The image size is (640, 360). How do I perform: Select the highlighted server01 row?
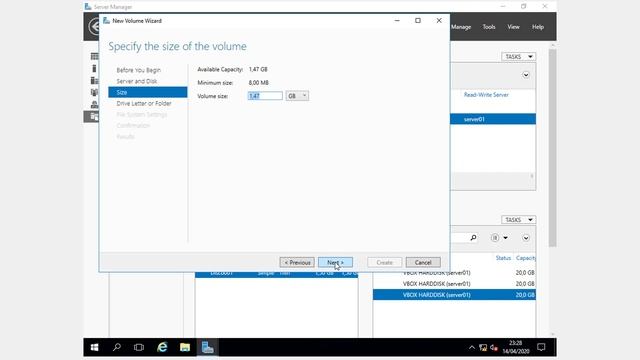pos(493,119)
